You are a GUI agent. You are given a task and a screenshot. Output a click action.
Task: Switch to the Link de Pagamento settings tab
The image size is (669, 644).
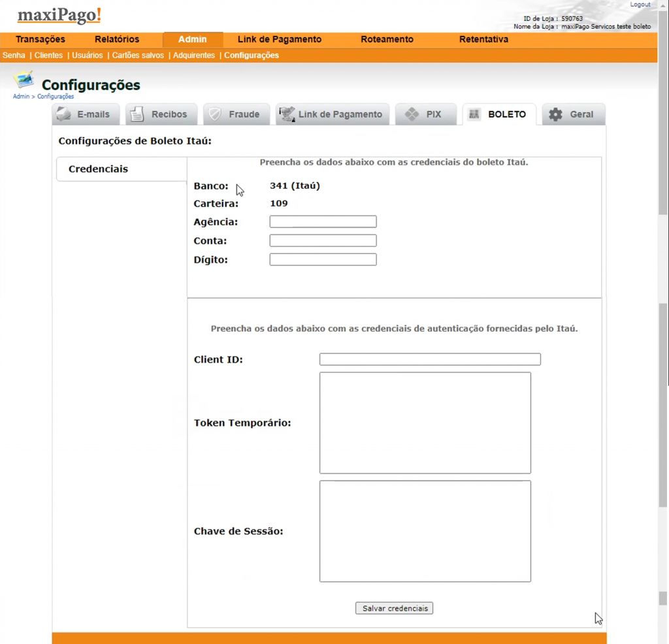click(333, 114)
